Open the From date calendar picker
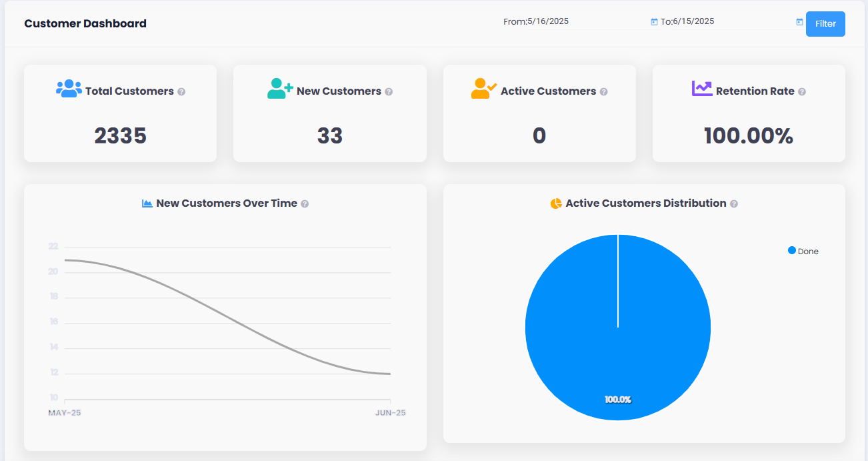The width and height of the screenshot is (868, 461). coord(654,22)
